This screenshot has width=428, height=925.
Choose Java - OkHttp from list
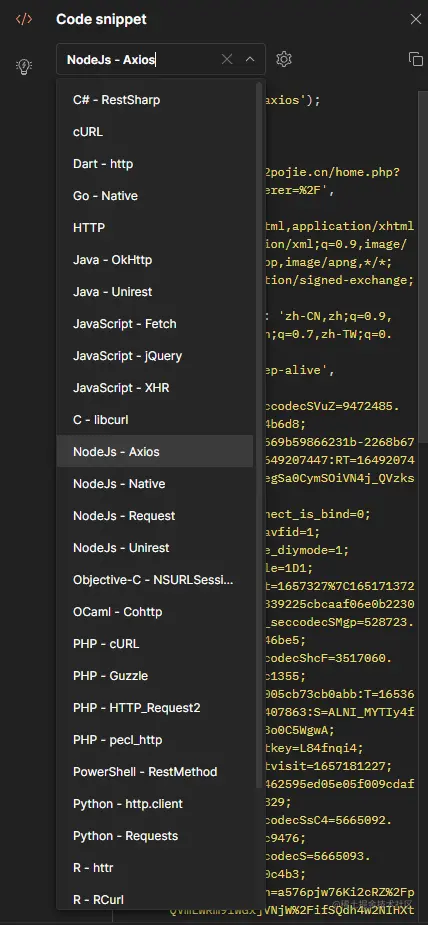pyautogui.click(x=155, y=260)
